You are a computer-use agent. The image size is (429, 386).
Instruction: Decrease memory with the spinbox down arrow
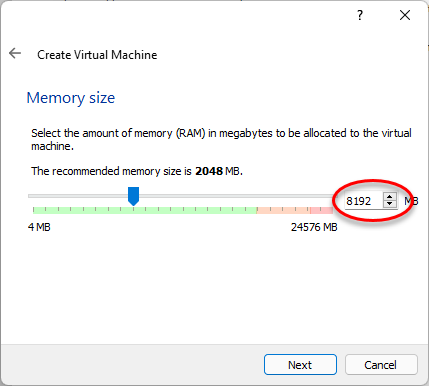[x=389, y=204]
